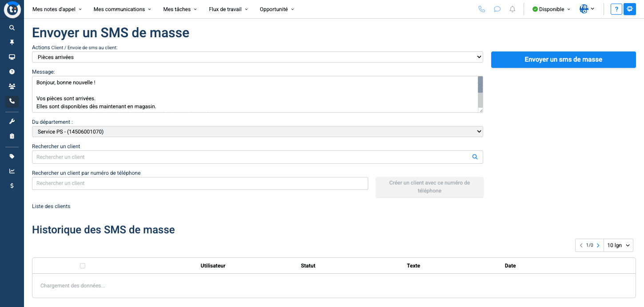This screenshot has width=644, height=307.
Task: Click the Utilisateur column header
Action: click(x=213, y=266)
